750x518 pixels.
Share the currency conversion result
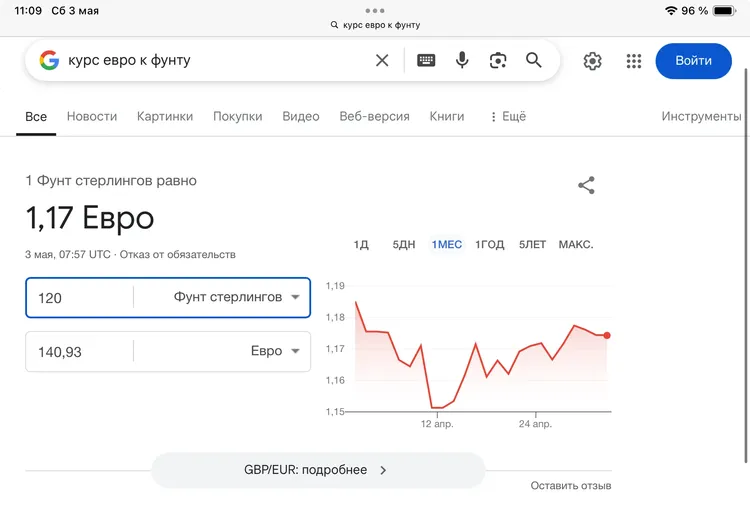pyautogui.click(x=587, y=185)
